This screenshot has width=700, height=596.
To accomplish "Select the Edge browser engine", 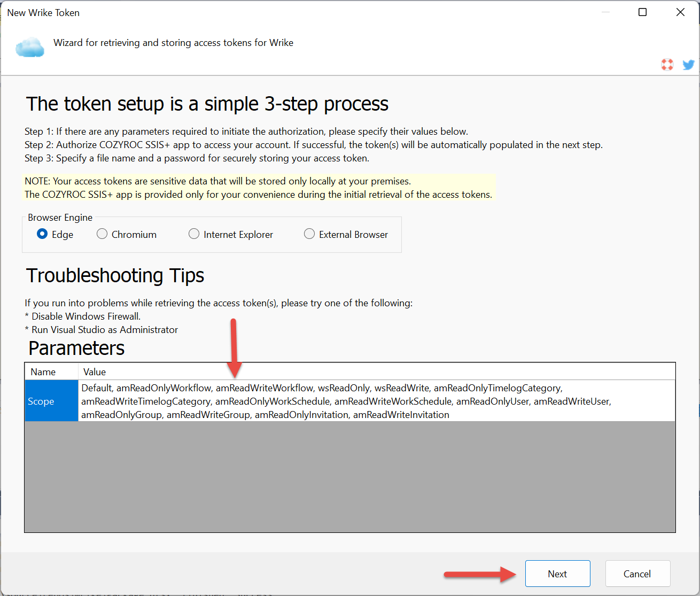I will coord(42,234).
